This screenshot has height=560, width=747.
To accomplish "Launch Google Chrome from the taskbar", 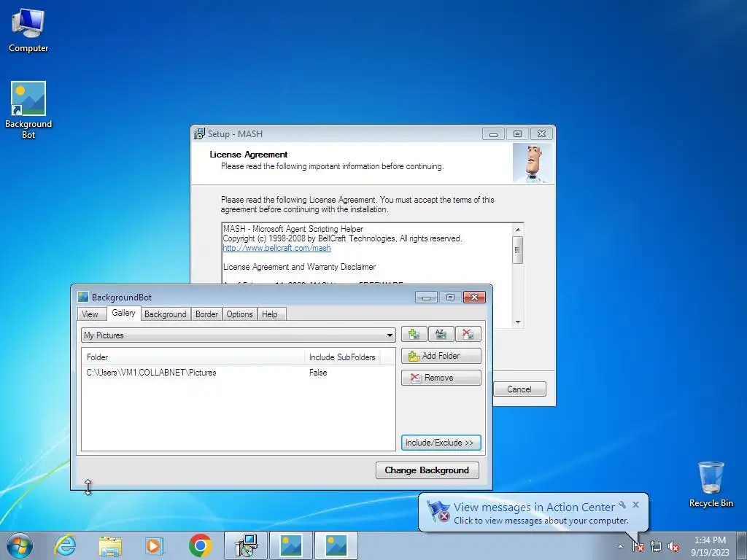I will pos(200,545).
